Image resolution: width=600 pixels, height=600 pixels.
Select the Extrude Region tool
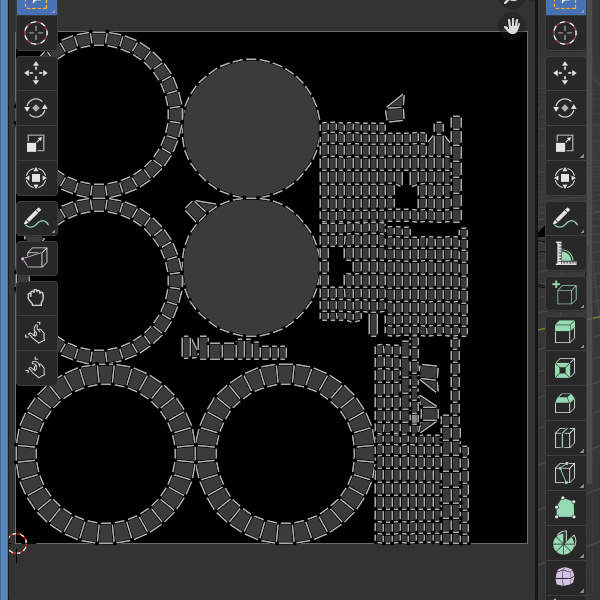(565, 333)
